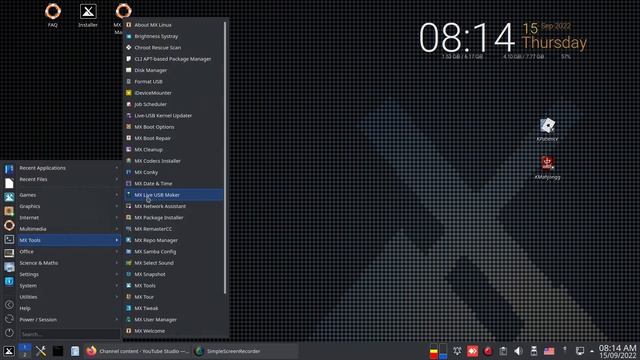Launch Chroot Rescue Scan
640x360 pixels.
tap(174, 47)
